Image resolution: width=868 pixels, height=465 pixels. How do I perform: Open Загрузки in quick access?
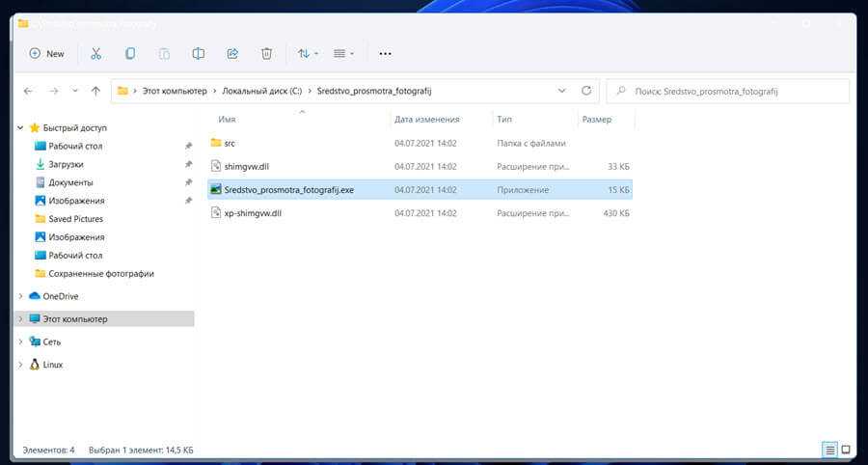coord(66,164)
